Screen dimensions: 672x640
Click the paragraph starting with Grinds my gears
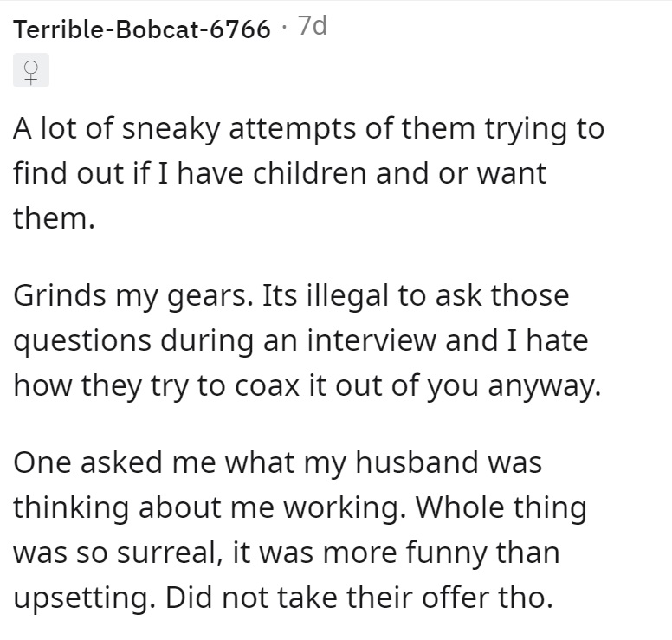[307, 340]
